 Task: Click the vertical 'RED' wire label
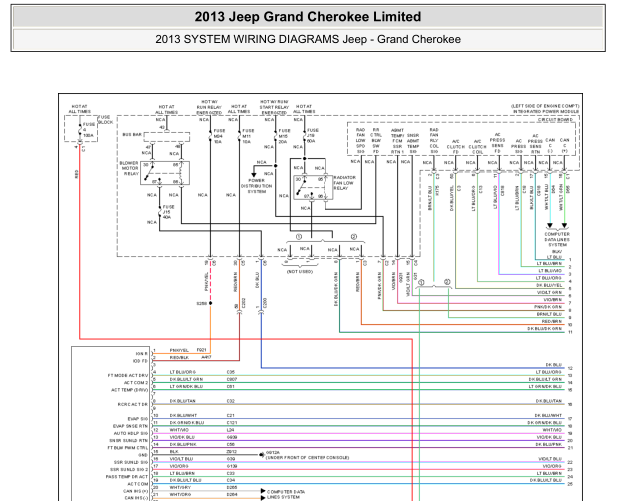(76, 174)
